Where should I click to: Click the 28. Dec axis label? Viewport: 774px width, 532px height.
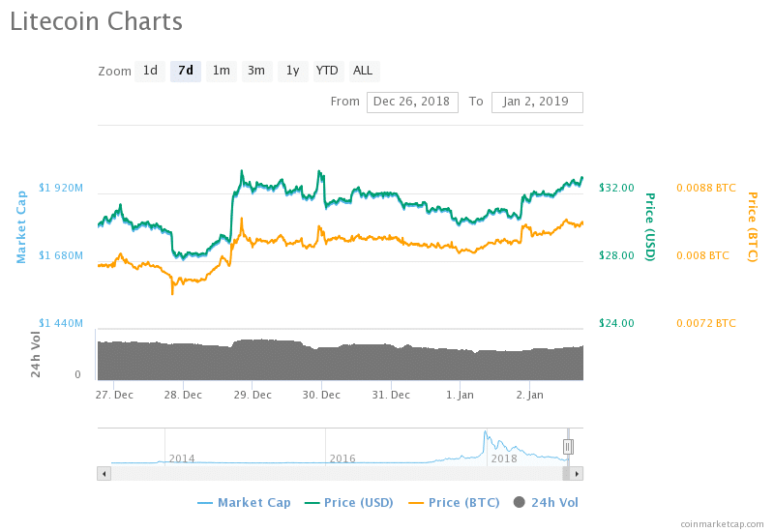[183, 395]
